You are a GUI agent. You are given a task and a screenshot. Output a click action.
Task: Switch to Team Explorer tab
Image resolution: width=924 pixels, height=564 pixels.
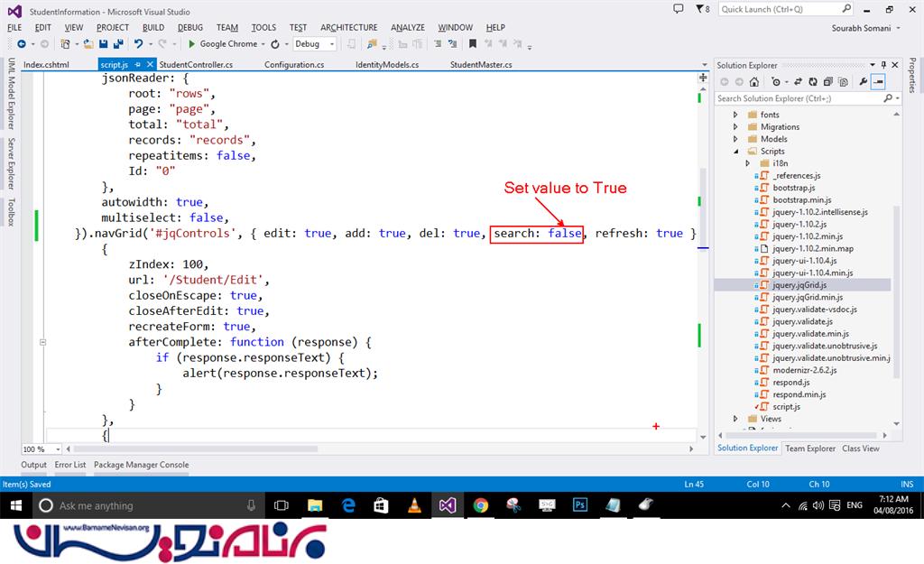809,448
